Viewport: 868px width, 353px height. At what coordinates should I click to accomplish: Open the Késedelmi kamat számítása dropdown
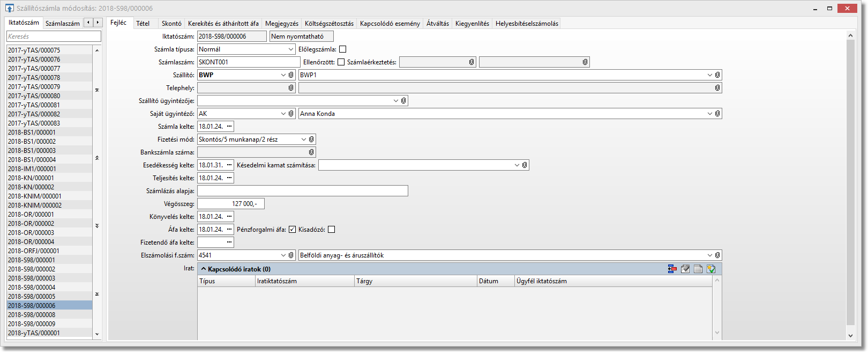point(517,165)
